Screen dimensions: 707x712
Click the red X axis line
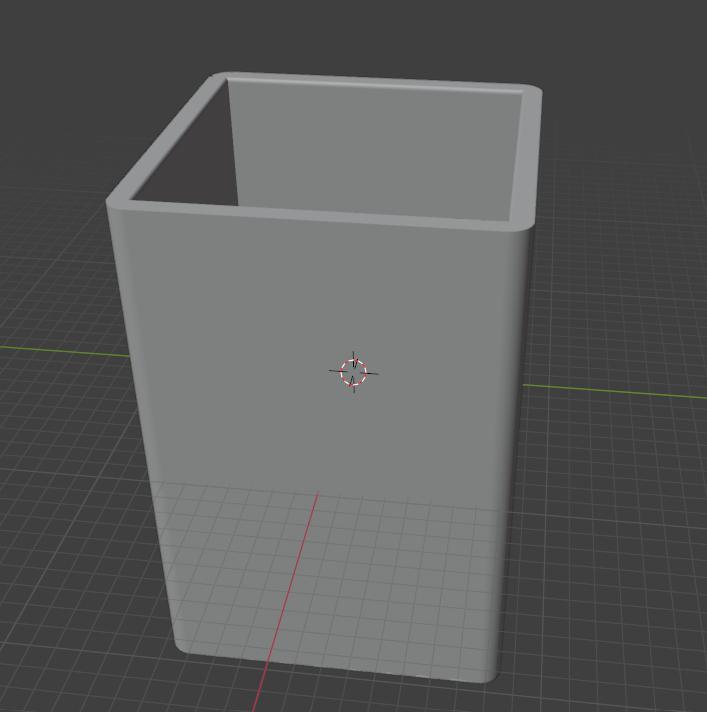point(286,601)
